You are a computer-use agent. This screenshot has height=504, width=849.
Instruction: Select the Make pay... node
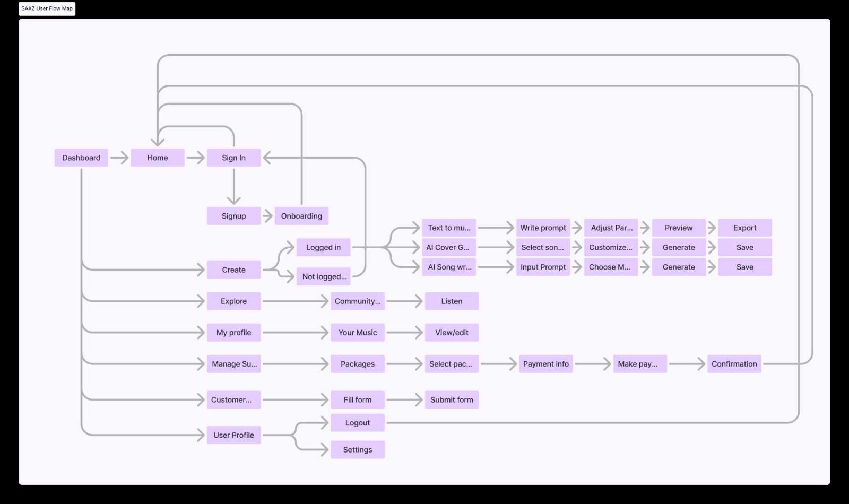[x=640, y=364]
